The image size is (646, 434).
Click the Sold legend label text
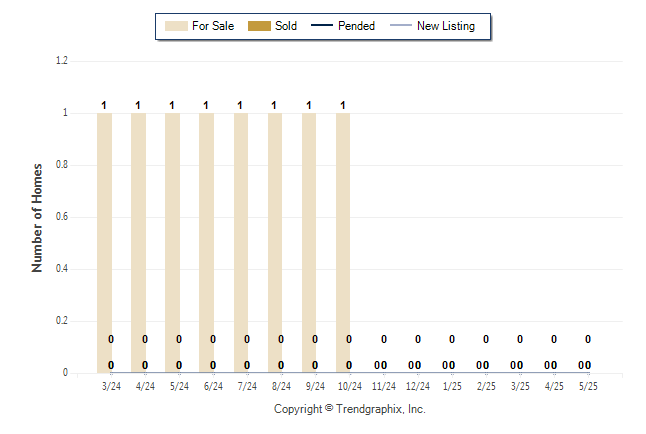[286, 26]
